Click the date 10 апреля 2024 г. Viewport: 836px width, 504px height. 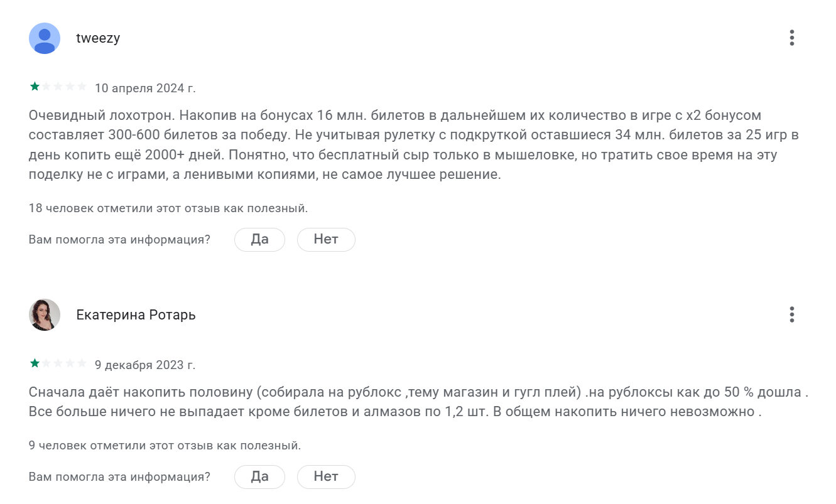pos(145,88)
